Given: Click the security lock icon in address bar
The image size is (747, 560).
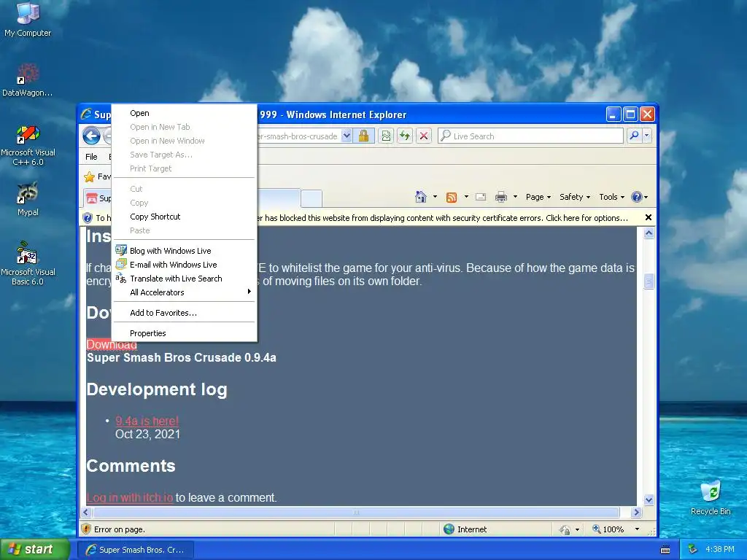Looking at the screenshot, I should [363, 136].
